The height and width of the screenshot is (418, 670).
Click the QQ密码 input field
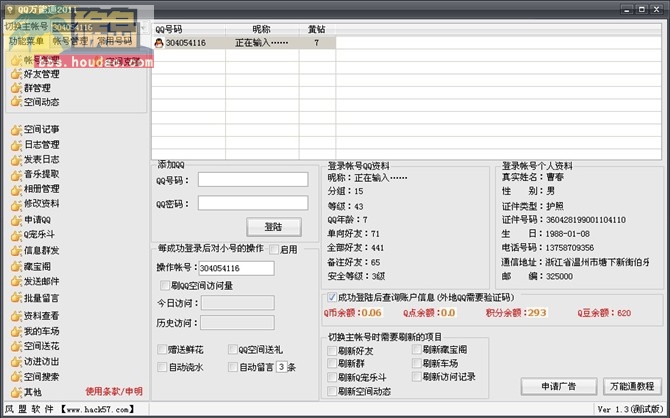[253, 203]
